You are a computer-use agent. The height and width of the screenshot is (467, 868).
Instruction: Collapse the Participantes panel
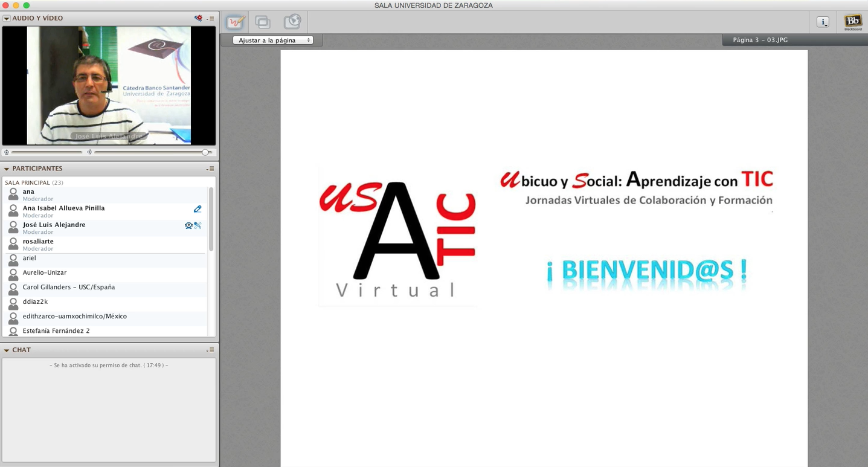point(7,169)
